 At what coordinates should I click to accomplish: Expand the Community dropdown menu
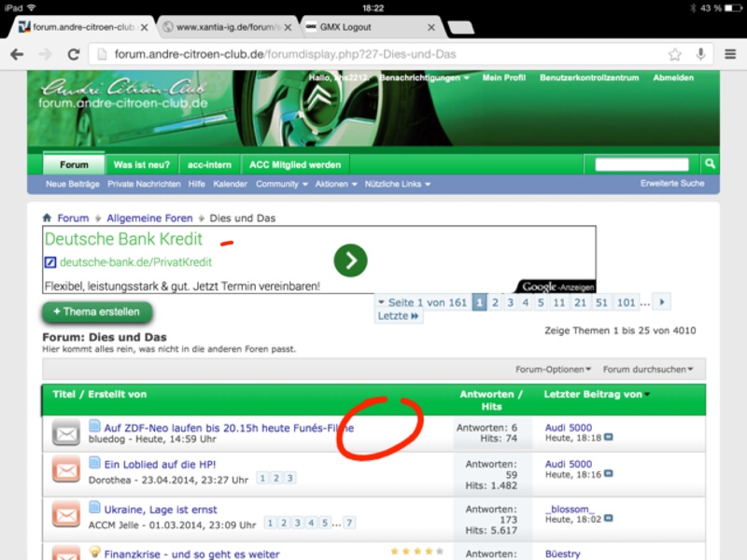point(282,184)
